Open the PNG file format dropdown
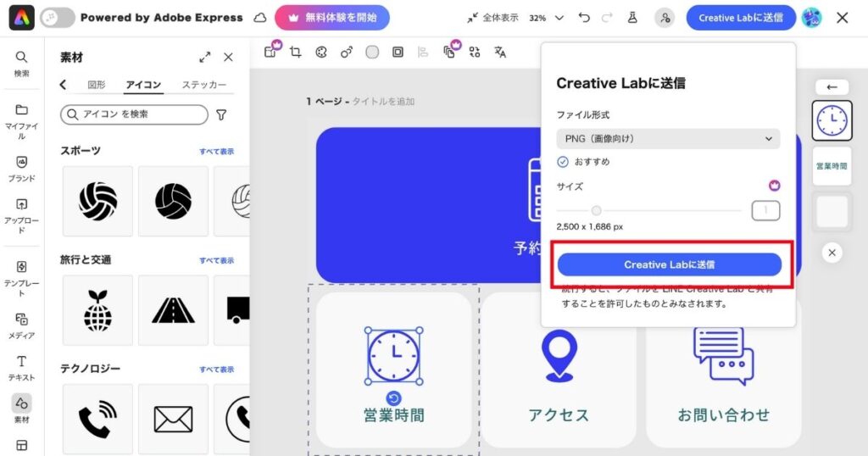 click(x=668, y=139)
